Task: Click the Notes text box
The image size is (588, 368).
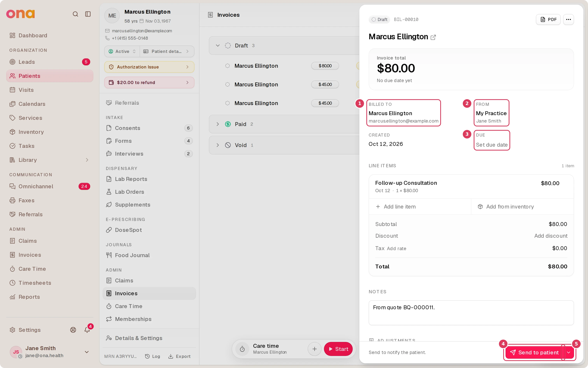Action: (471, 313)
